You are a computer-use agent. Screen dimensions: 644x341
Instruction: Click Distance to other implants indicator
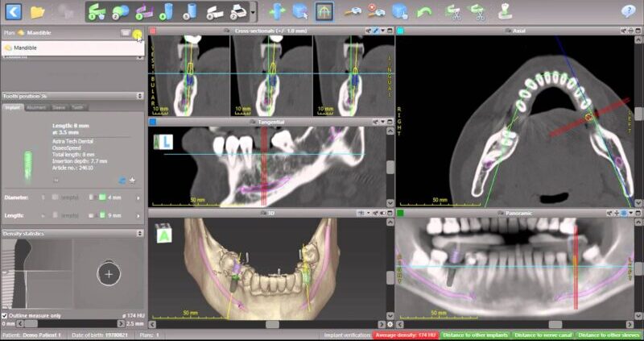pyautogui.click(x=475, y=335)
